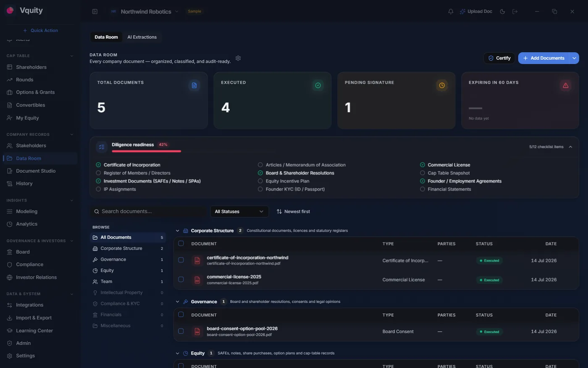Click the Upload Doc button

pyautogui.click(x=476, y=11)
